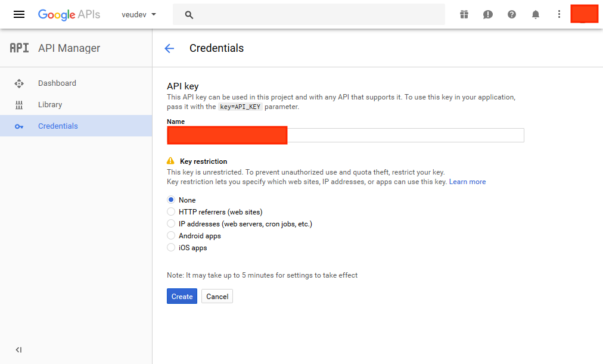
Task: Choose IP addresses restriction option
Action: (x=171, y=224)
